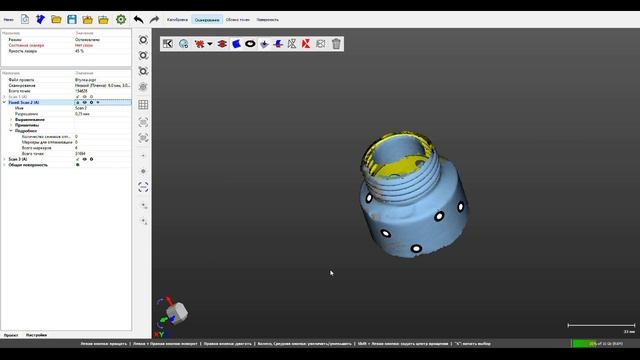Open the Настройки bottom tab
The image size is (640, 360).
pyautogui.click(x=36, y=335)
